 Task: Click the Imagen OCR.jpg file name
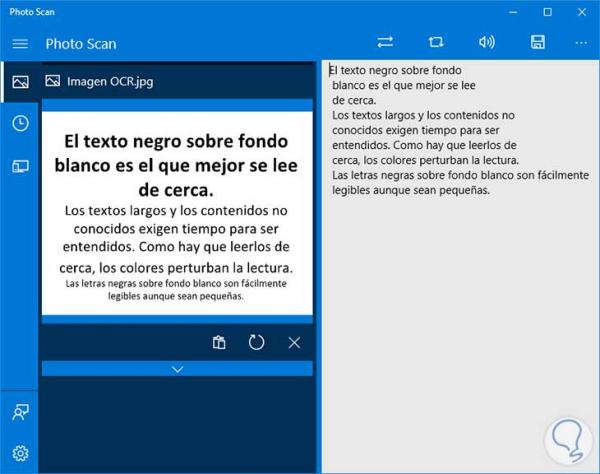click(110, 81)
